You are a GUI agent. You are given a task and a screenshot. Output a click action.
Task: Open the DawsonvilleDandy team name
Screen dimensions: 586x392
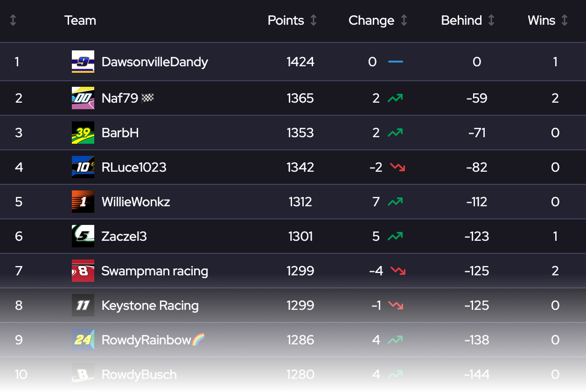tap(155, 61)
